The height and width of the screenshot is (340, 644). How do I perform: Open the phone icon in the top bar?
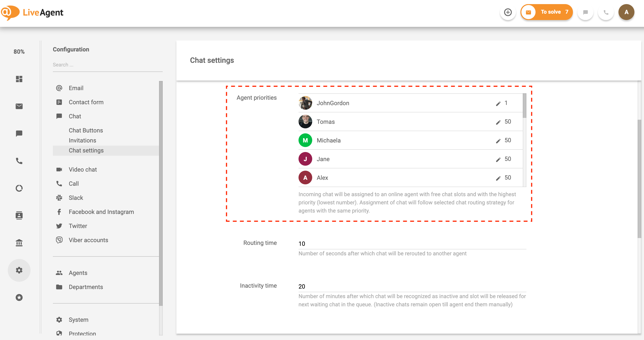click(x=606, y=12)
